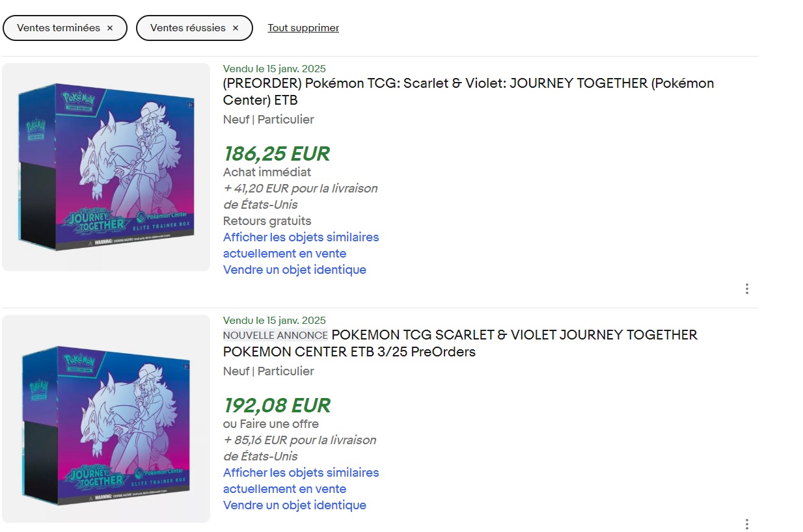
Task: Click the 186,25 EUR price
Action: [x=277, y=154]
